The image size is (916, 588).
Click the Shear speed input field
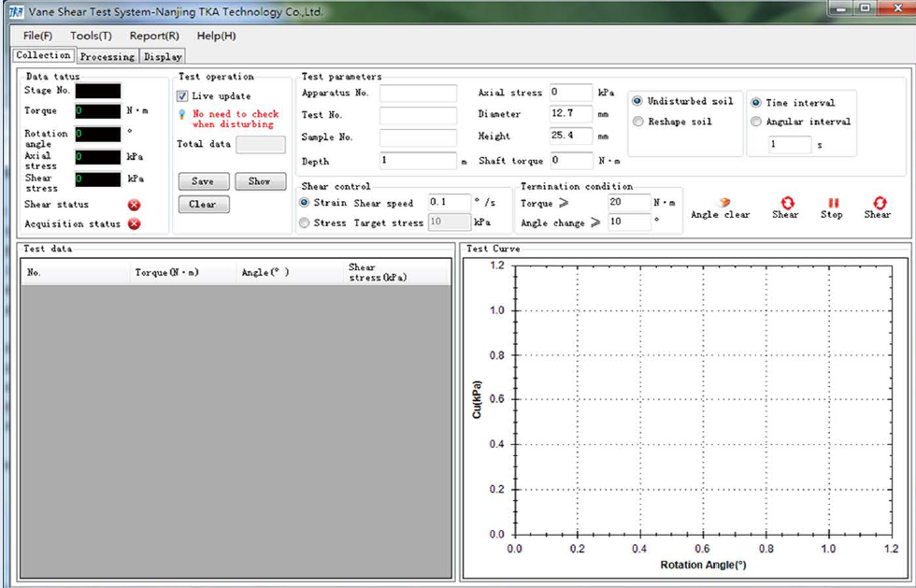click(448, 203)
